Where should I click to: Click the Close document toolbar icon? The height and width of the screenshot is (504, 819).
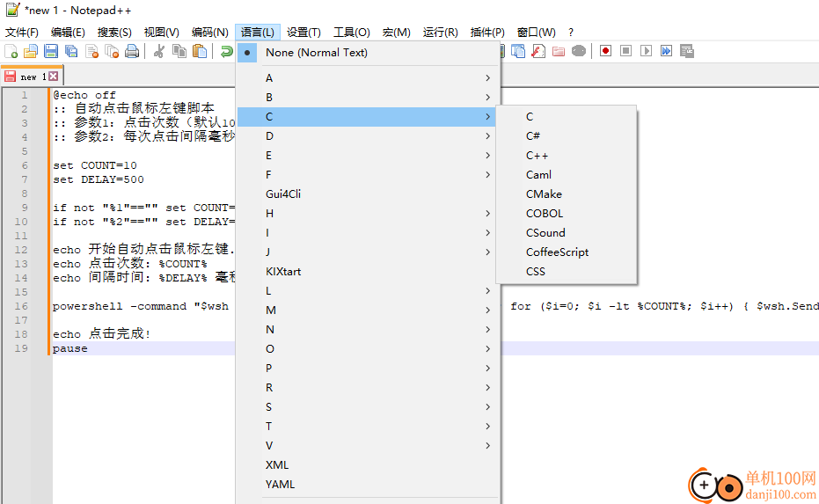pos(91,51)
